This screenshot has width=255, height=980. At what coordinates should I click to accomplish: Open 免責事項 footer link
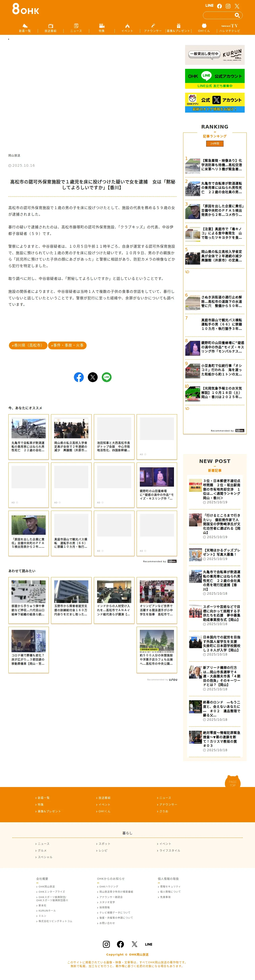[165, 897]
